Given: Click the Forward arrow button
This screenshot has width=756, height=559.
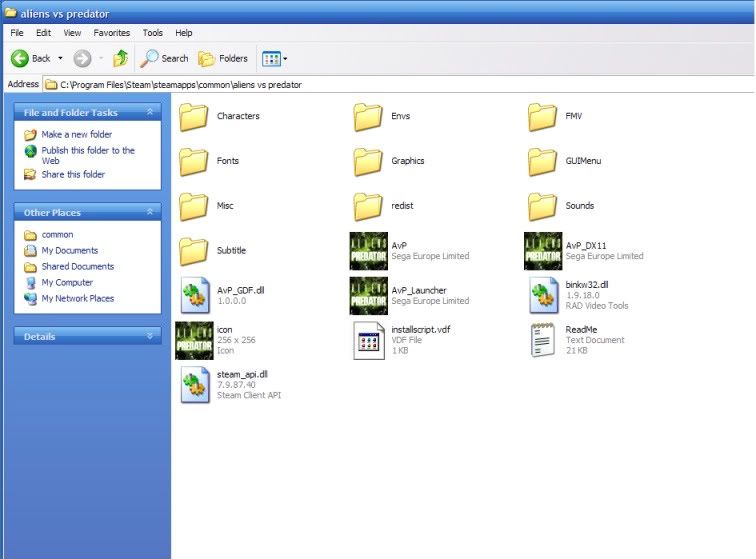Looking at the screenshot, I should (x=82, y=58).
